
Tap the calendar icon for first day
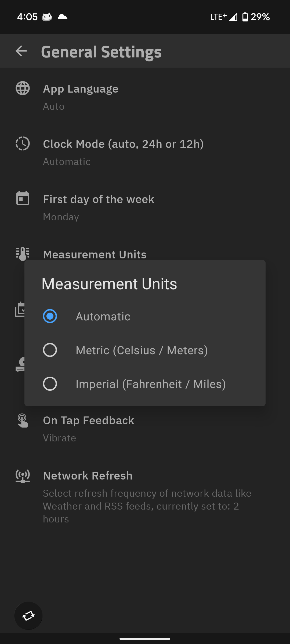[23, 199]
